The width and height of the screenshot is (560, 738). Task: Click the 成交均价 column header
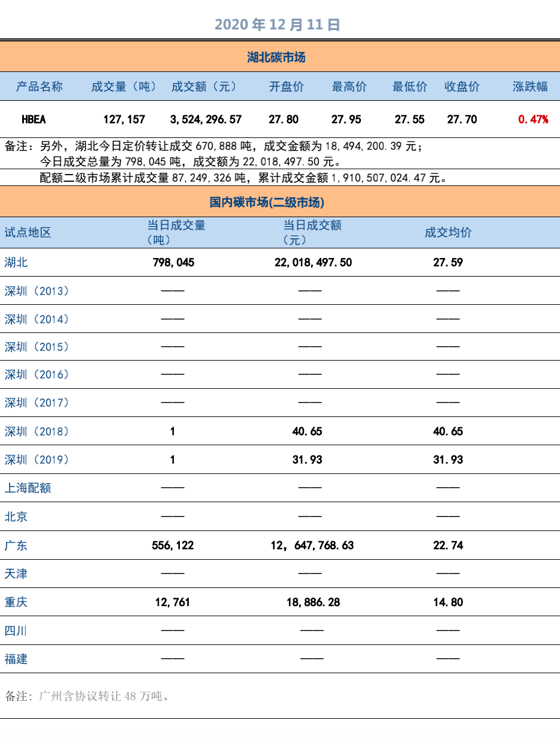448,232
